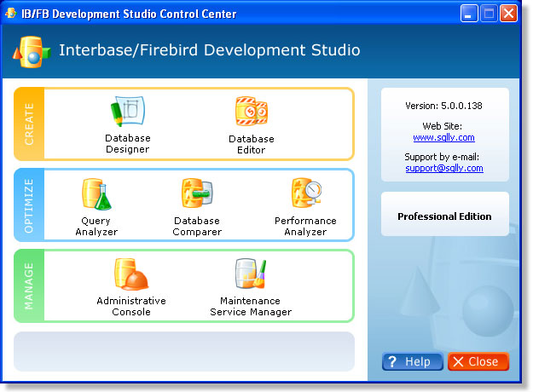
Task: Click the Database Comparer label
Action: point(197,226)
